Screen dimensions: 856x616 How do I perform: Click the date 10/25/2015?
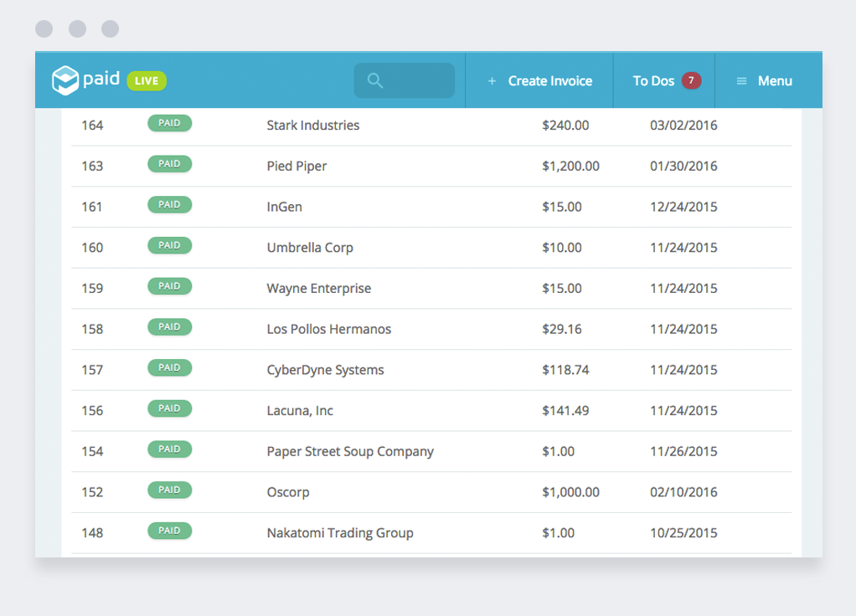683,532
